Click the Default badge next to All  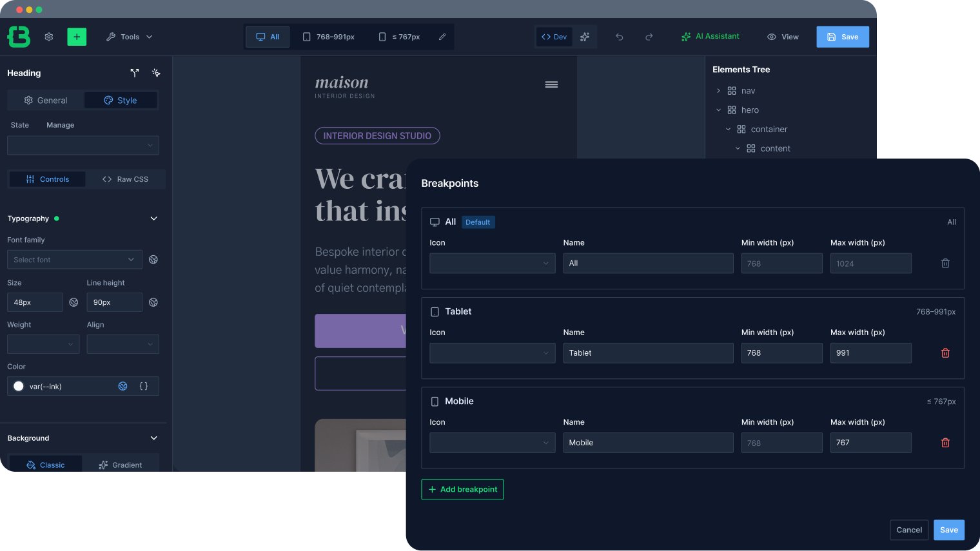pos(478,222)
